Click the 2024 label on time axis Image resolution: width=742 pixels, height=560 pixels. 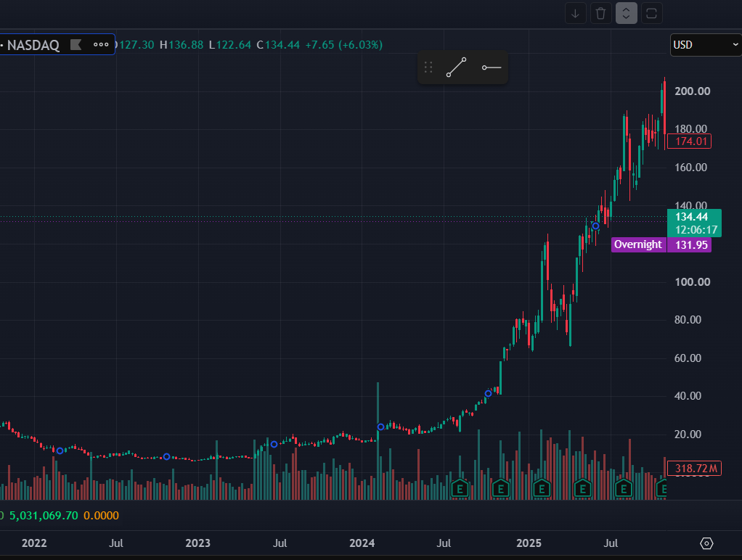point(362,543)
